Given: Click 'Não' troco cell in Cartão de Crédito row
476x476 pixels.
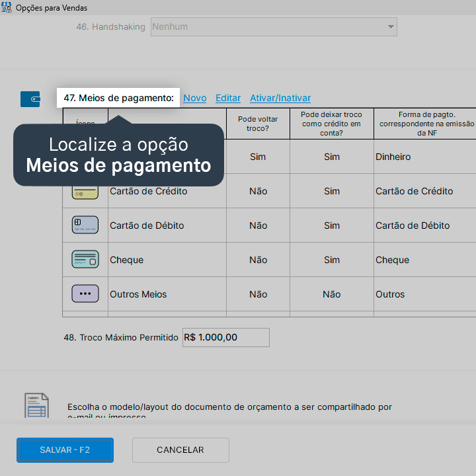Looking at the screenshot, I should coord(258,191).
